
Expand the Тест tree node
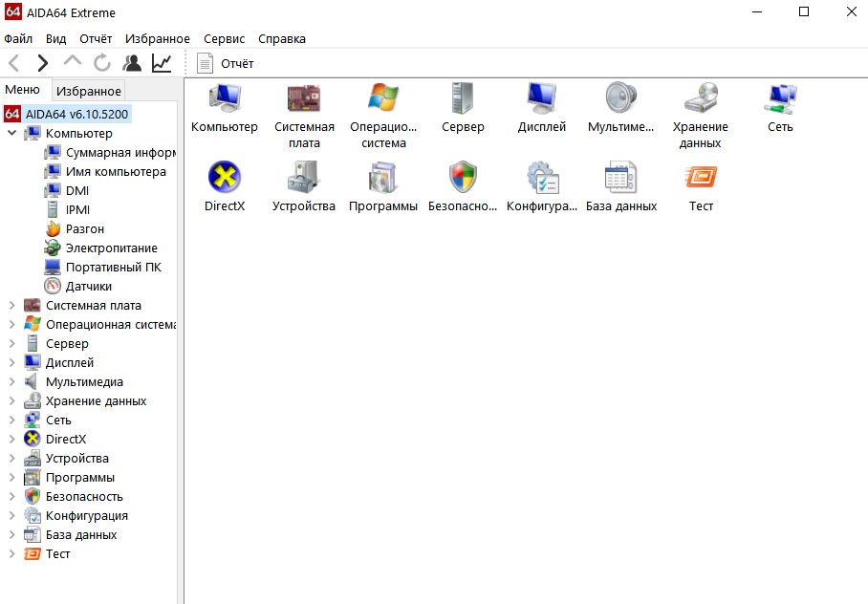[x=11, y=554]
